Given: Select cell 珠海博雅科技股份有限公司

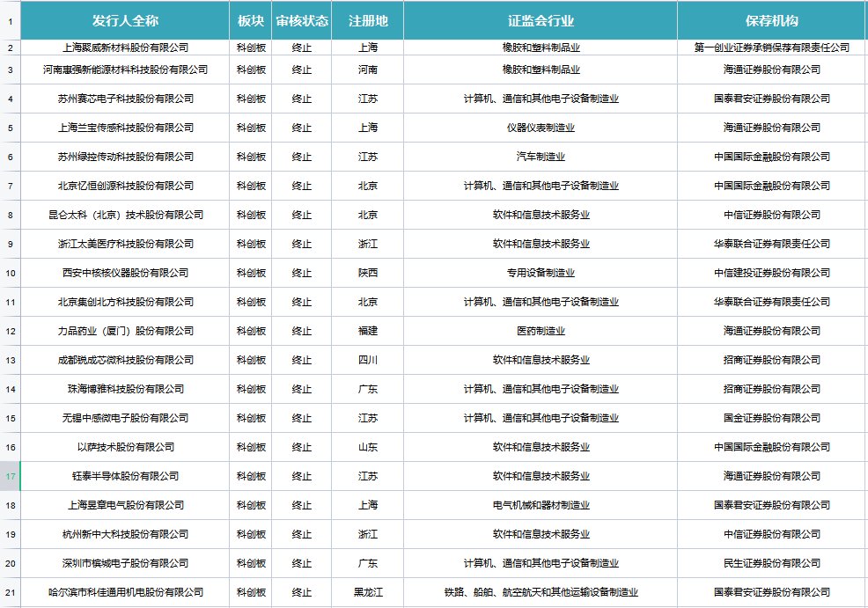Looking at the screenshot, I should tap(125, 390).
